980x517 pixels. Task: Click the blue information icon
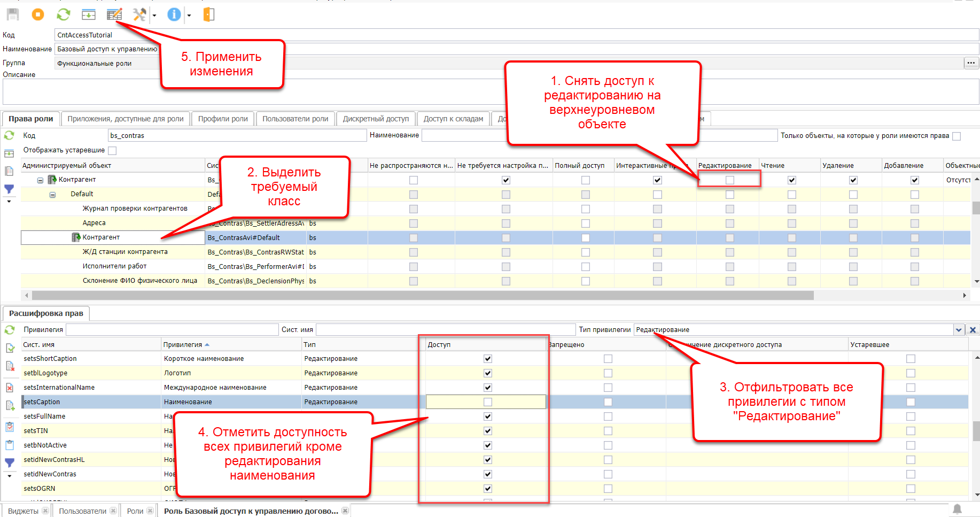pyautogui.click(x=174, y=14)
